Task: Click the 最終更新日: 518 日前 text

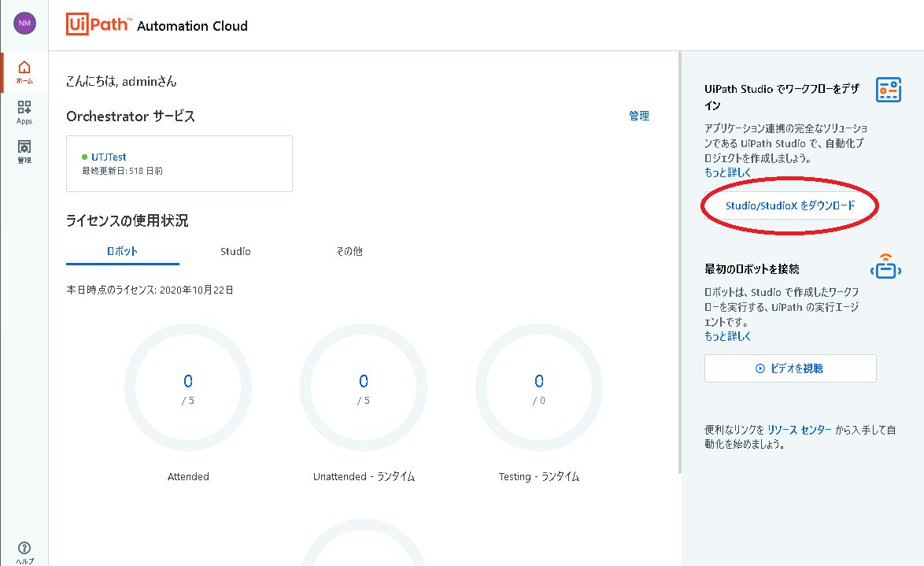Action: (x=123, y=171)
